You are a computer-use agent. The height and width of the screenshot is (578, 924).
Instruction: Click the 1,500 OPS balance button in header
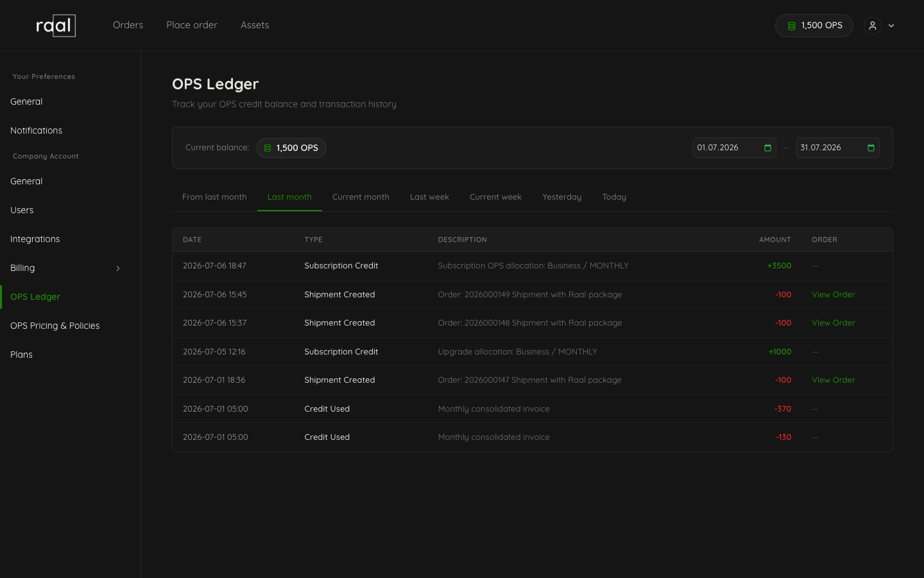click(x=814, y=26)
